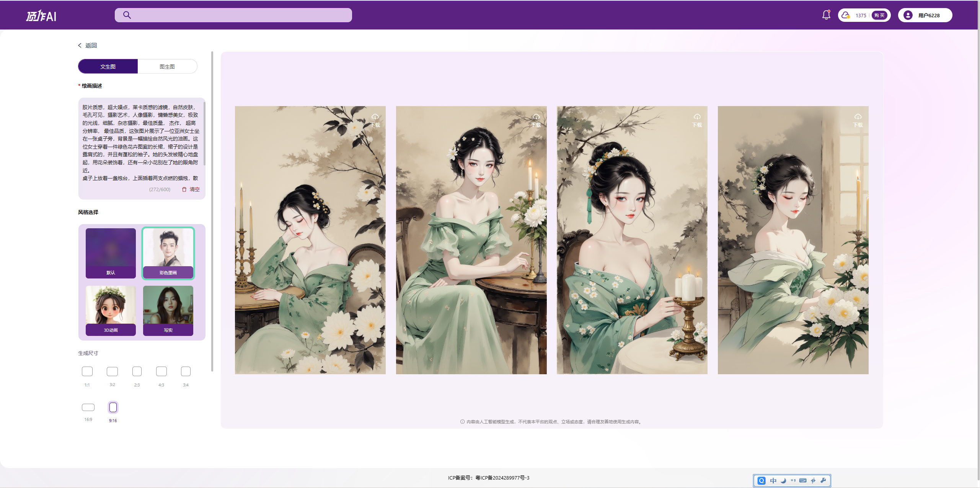Open the IME wrench settings icon
Viewport: 980px width, 488px height.
(823, 480)
